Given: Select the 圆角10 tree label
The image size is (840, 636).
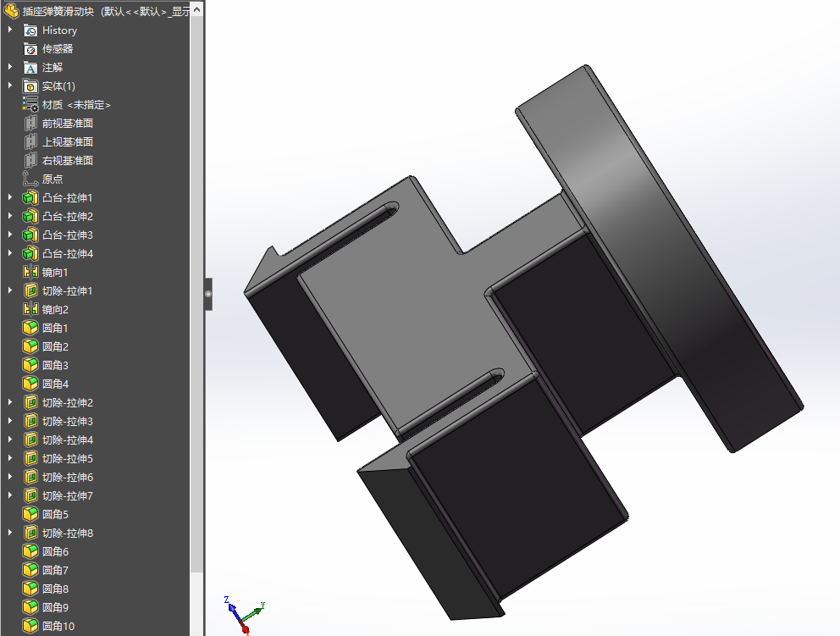Looking at the screenshot, I should coord(58,627).
